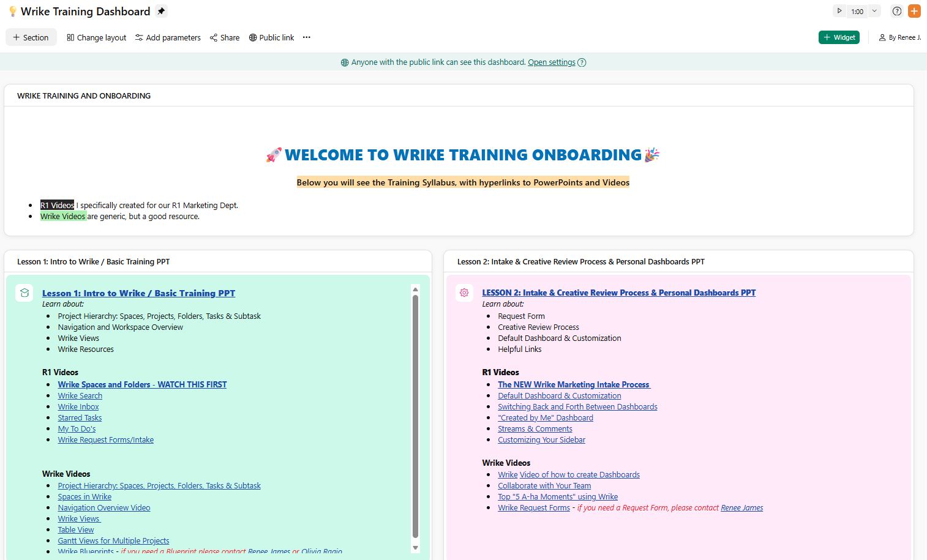
Task: Click the "Request Form" bullet in Lesson 2
Action: tap(521, 316)
